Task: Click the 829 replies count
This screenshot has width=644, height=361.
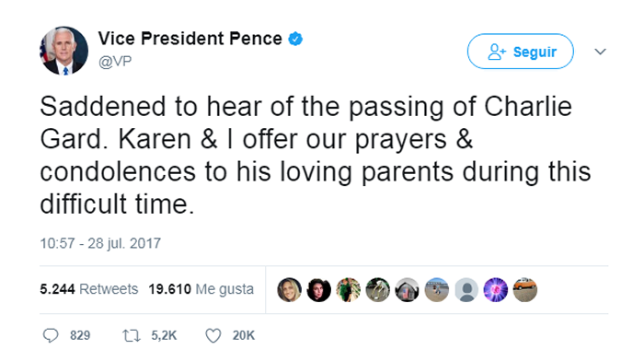Action: (80, 335)
